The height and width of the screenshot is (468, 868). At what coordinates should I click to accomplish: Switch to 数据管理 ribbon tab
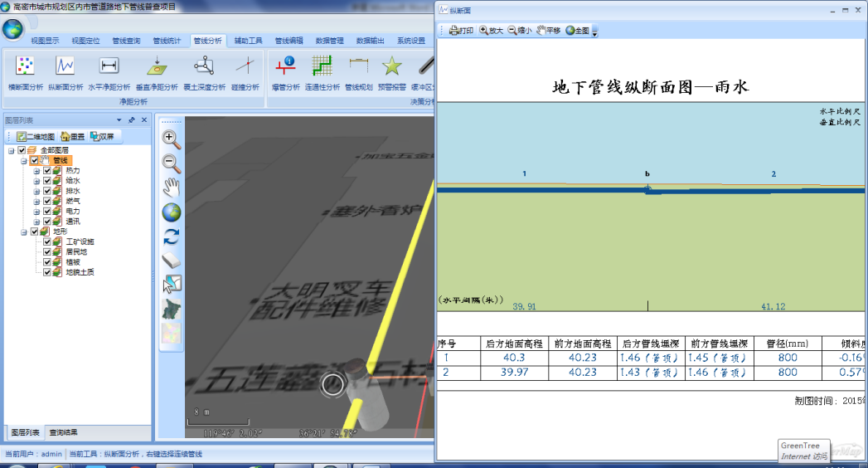(x=329, y=41)
